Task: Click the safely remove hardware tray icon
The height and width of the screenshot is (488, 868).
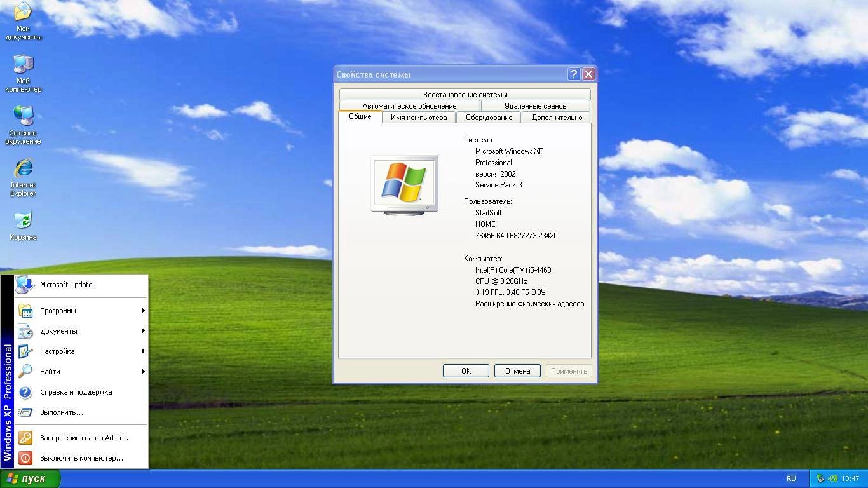Action: 821,478
